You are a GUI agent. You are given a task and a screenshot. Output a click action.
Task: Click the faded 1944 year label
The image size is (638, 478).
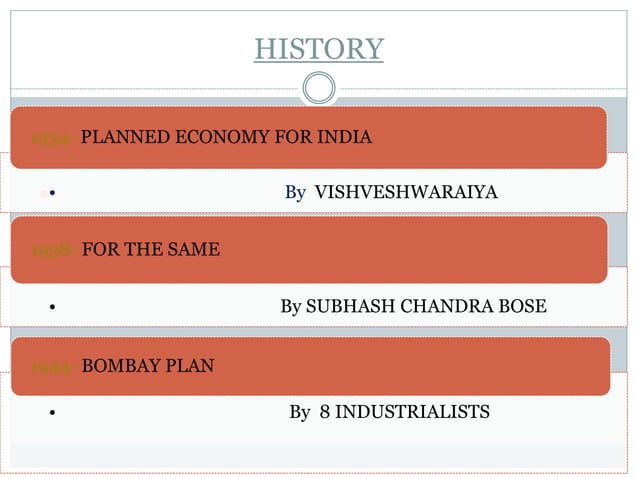[53, 367]
